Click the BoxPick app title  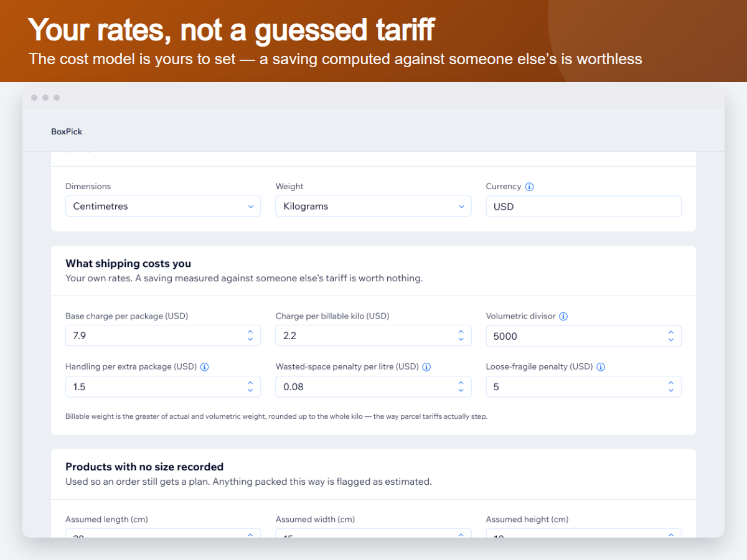(x=67, y=132)
